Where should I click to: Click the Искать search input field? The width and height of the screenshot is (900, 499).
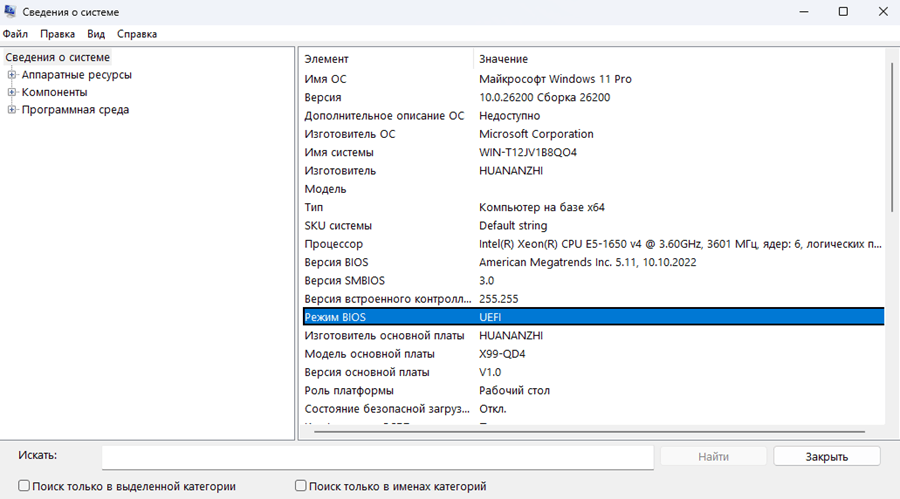pos(378,457)
